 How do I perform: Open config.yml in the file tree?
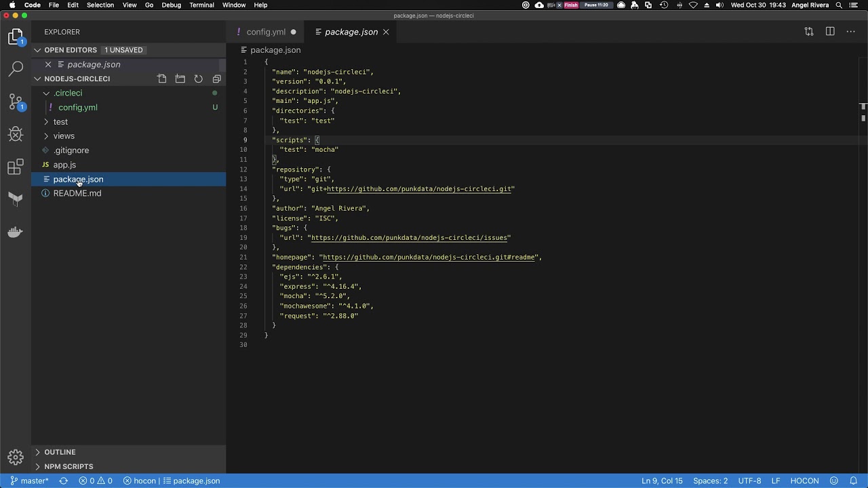78,107
